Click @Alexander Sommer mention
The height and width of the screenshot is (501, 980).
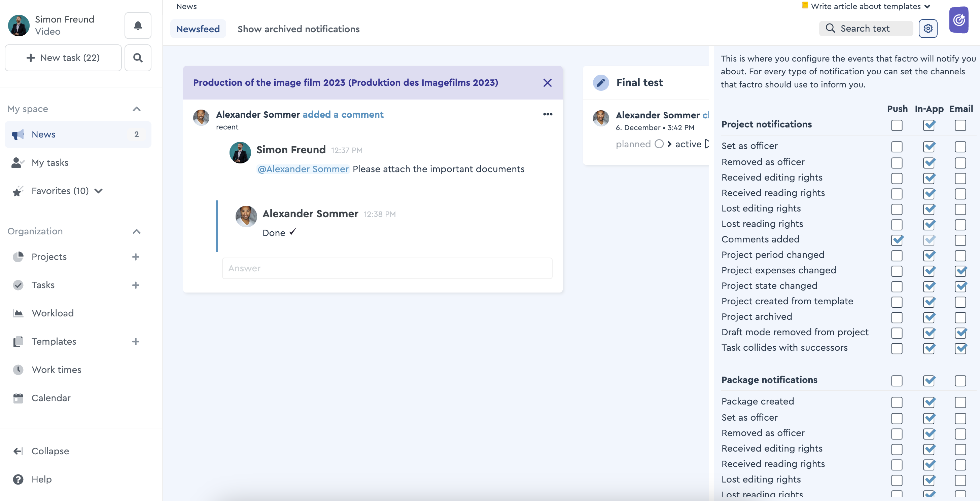click(x=303, y=169)
